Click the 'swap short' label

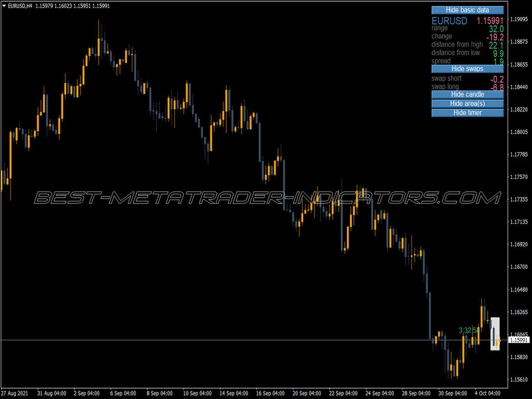coord(446,79)
